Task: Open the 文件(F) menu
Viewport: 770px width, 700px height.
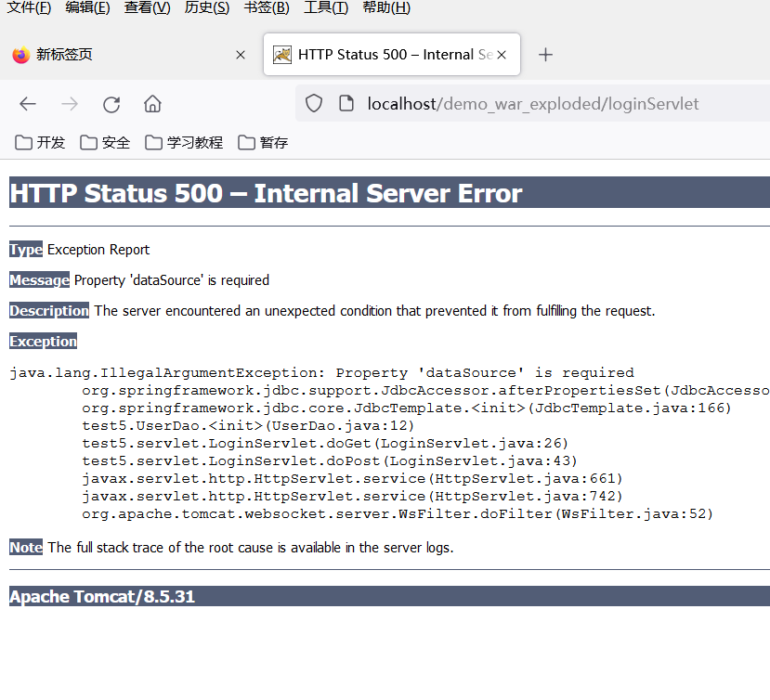Action: (29, 7)
